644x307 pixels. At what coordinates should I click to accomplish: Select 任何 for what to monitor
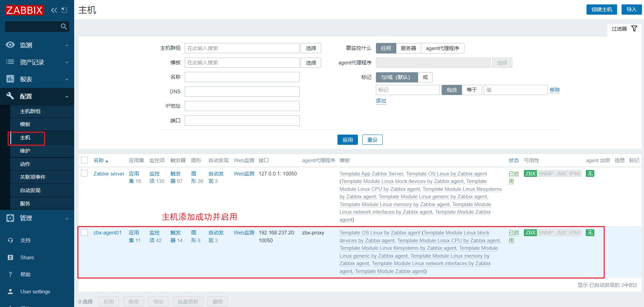click(x=386, y=48)
